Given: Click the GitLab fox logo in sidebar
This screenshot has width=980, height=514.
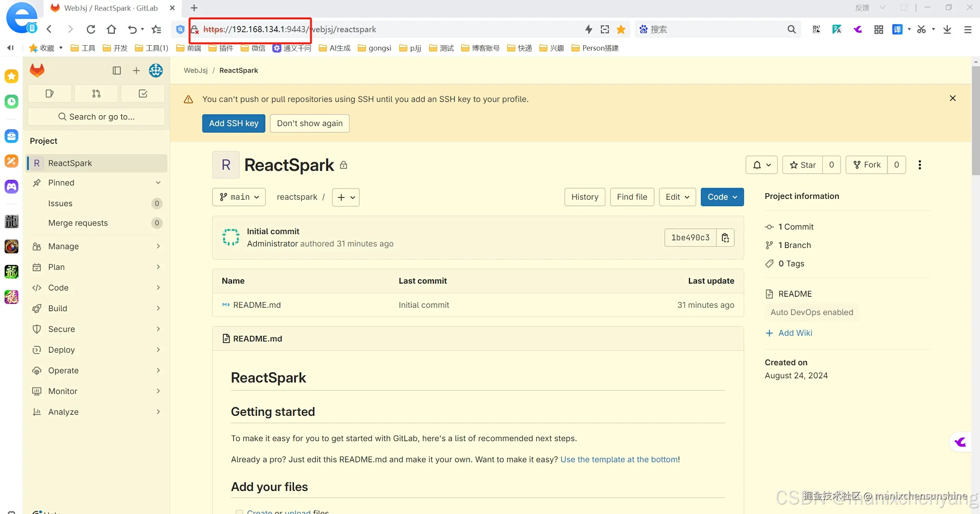Looking at the screenshot, I should click(37, 71).
